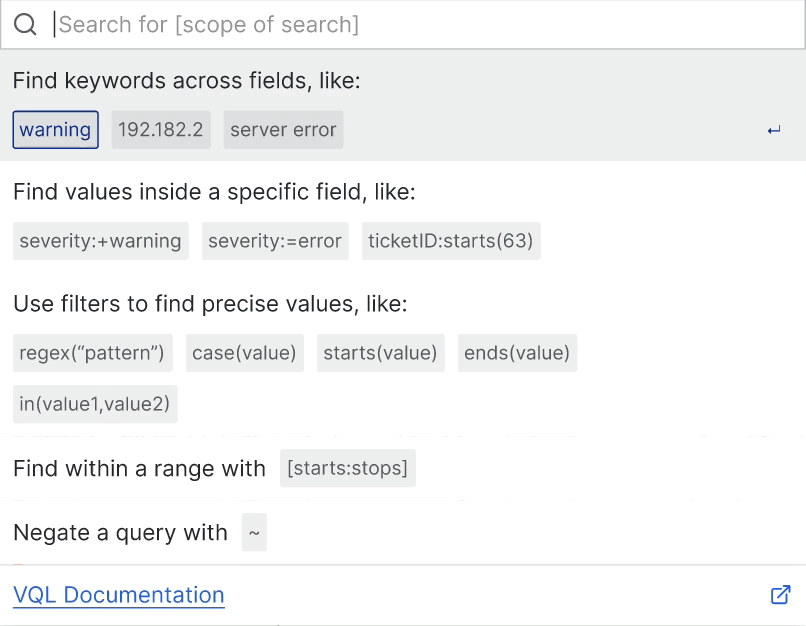Pick the ends(value) filter chip

pos(518,353)
